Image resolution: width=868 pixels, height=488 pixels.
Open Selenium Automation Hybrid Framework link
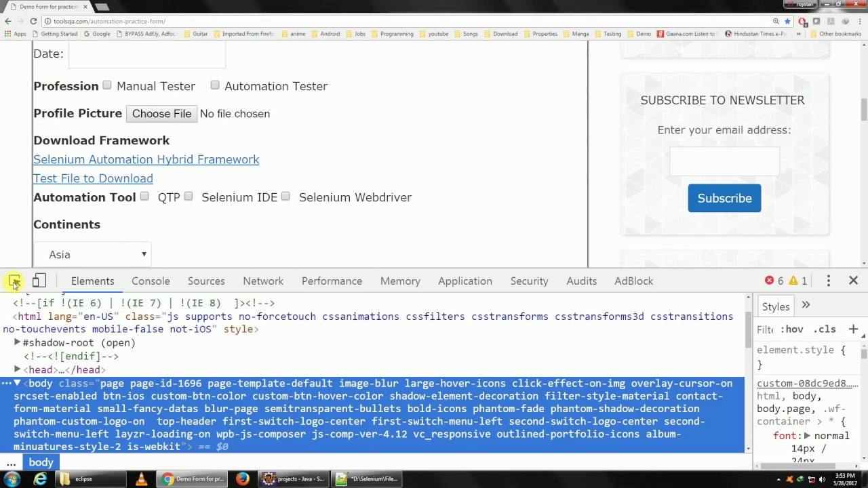coord(146,159)
